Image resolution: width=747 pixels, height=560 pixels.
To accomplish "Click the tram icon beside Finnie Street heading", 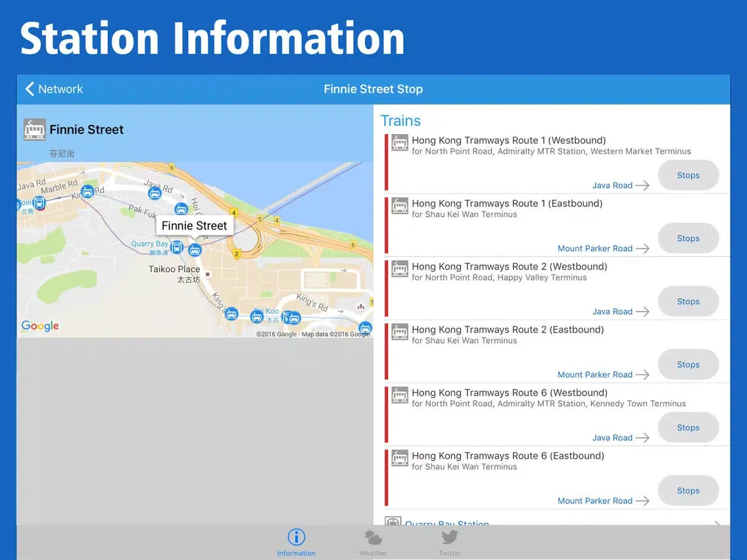I will 35,129.
